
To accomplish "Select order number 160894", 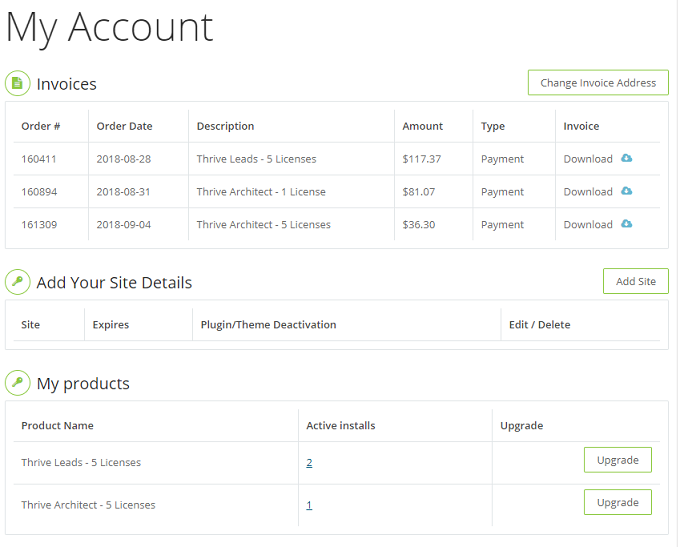I will 39,192.
